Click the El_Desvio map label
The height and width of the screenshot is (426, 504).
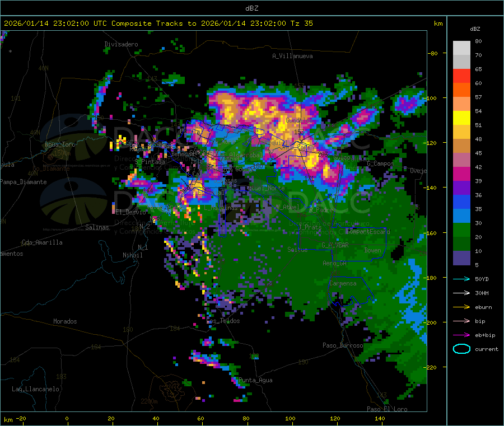pyautogui.click(x=130, y=212)
